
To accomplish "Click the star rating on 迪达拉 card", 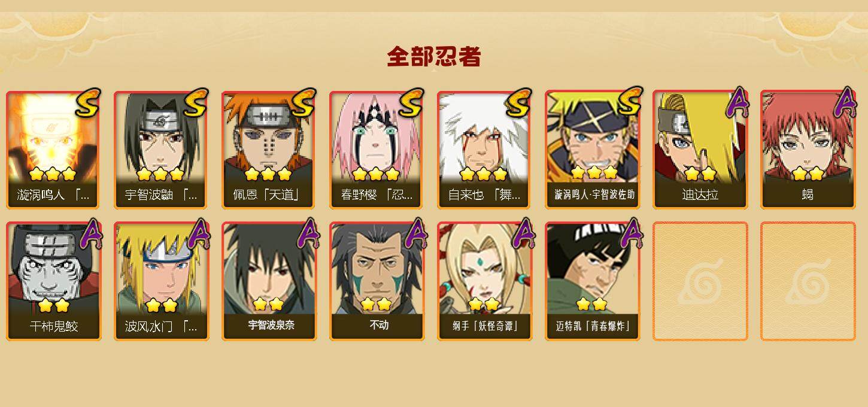I will (700, 174).
